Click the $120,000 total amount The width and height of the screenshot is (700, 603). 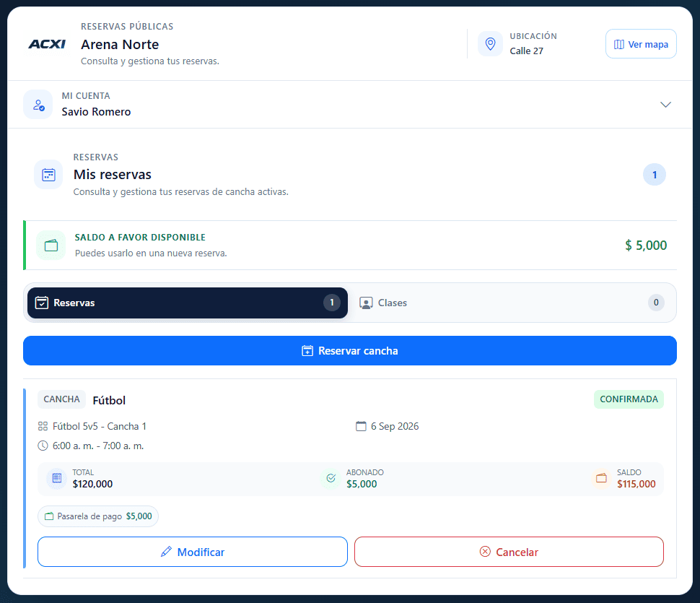coord(93,484)
